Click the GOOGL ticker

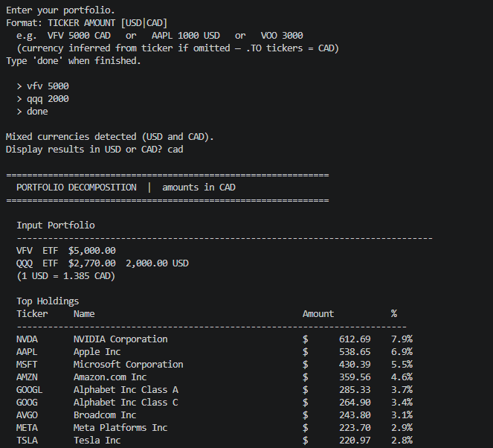(30, 390)
